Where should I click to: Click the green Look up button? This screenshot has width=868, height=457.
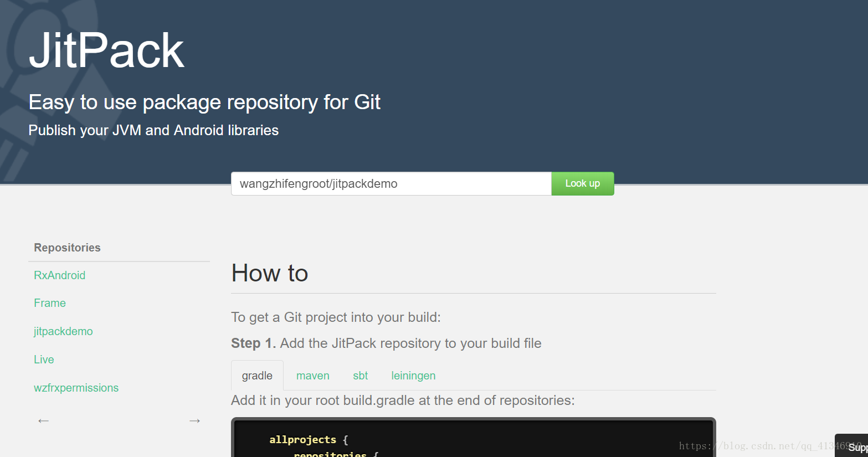click(x=583, y=184)
